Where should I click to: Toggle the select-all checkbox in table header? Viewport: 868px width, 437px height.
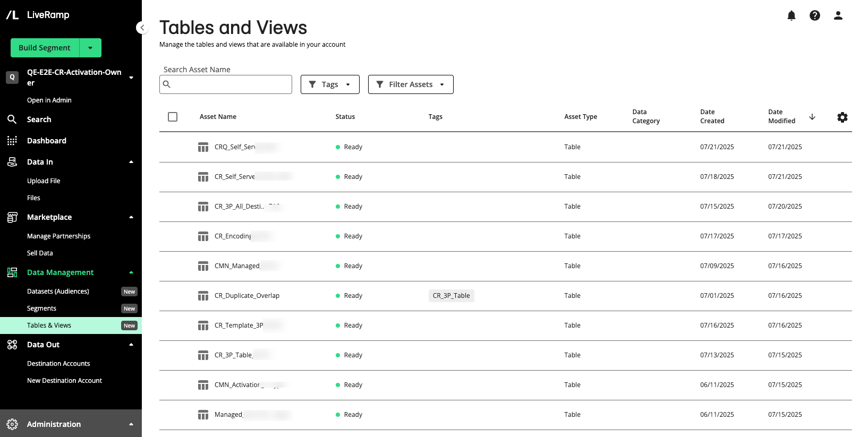click(x=173, y=117)
